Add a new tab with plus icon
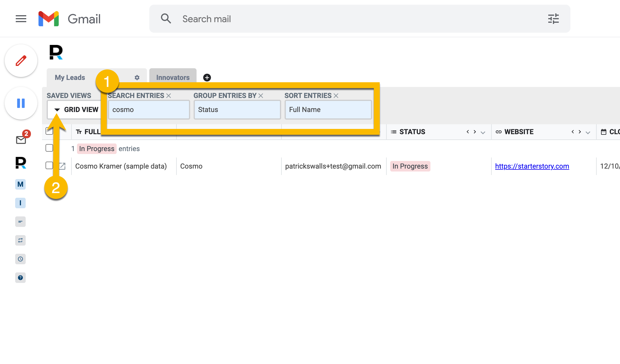Image resolution: width=620 pixels, height=364 pixels. coord(207,78)
